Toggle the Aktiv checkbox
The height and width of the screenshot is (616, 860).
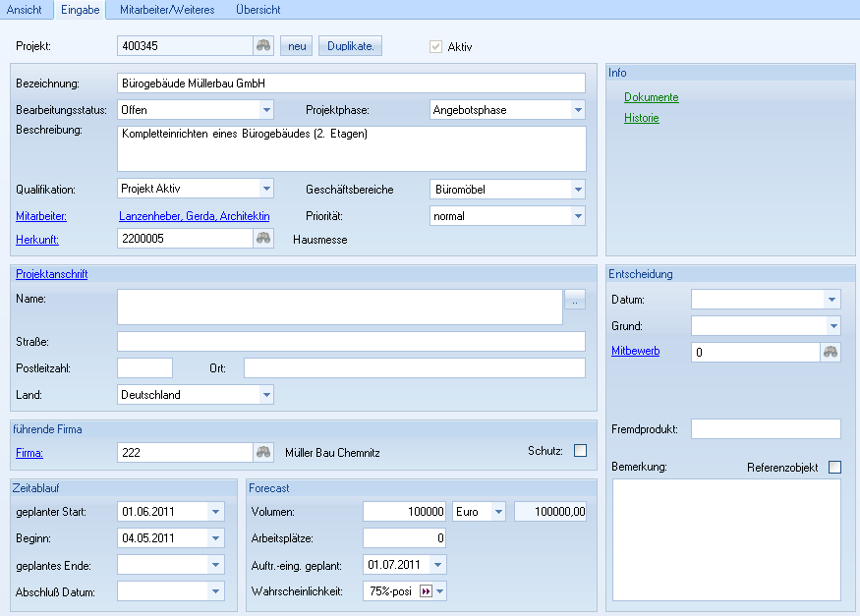435,46
